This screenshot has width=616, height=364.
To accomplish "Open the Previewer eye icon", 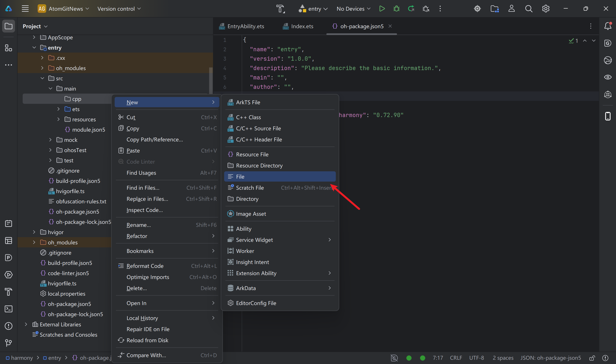I will [608, 77].
